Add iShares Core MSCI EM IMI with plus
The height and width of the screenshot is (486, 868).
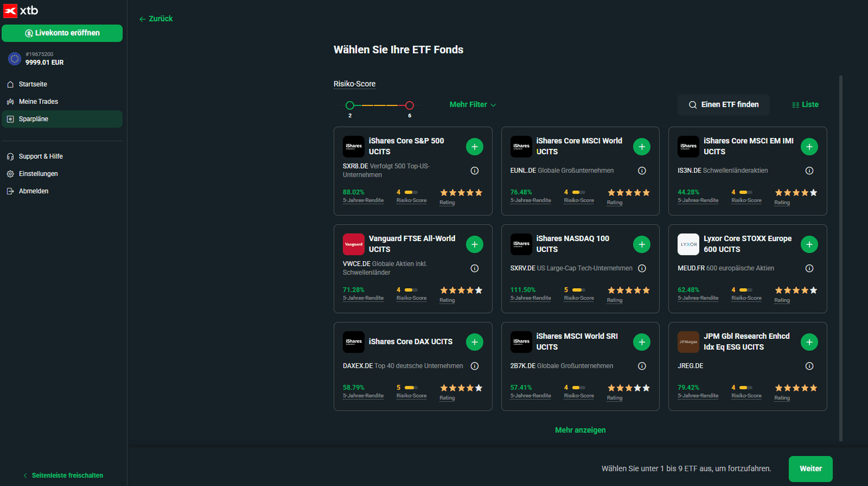click(x=809, y=147)
